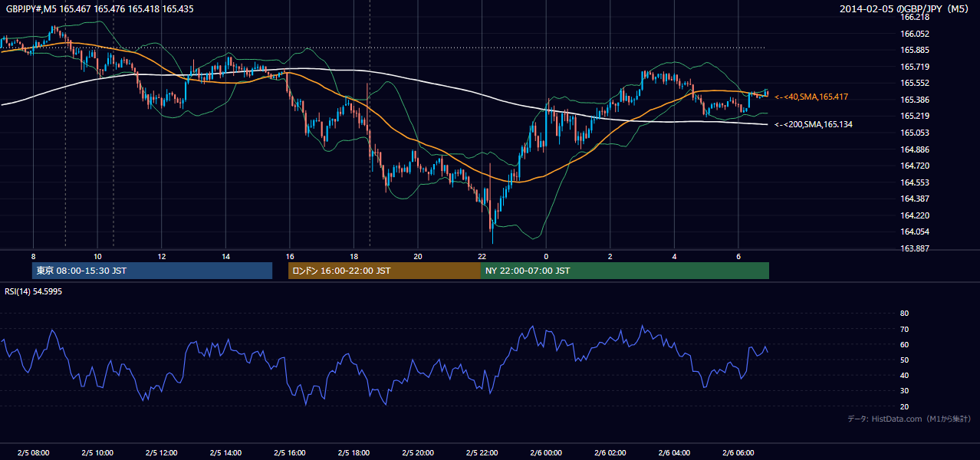Click price level 165.219 on the axis
This screenshot has height=460, width=980.
pyautogui.click(x=915, y=116)
